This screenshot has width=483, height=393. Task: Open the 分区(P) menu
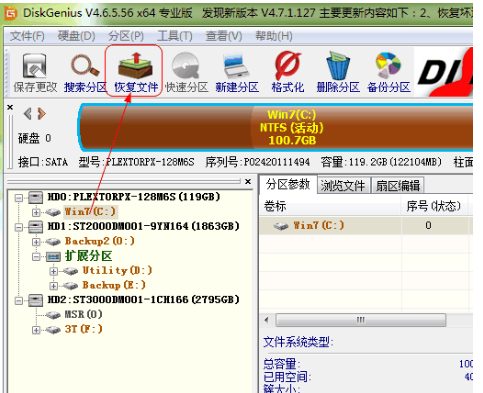[x=126, y=36]
